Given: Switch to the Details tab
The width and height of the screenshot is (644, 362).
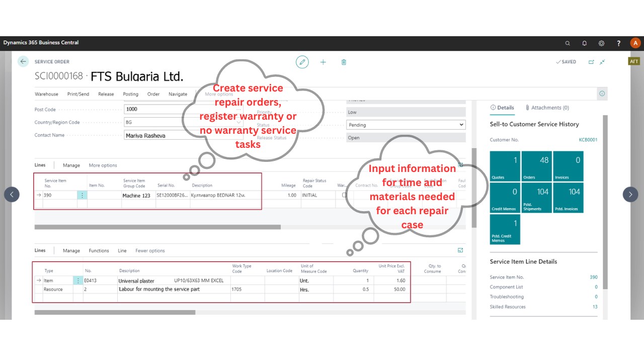Looking at the screenshot, I should tap(502, 108).
